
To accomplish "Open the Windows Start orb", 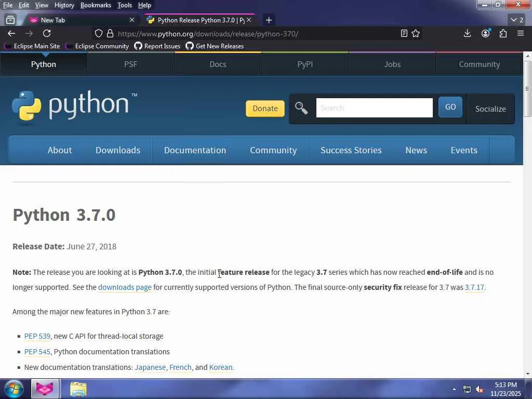I will pos(14,389).
